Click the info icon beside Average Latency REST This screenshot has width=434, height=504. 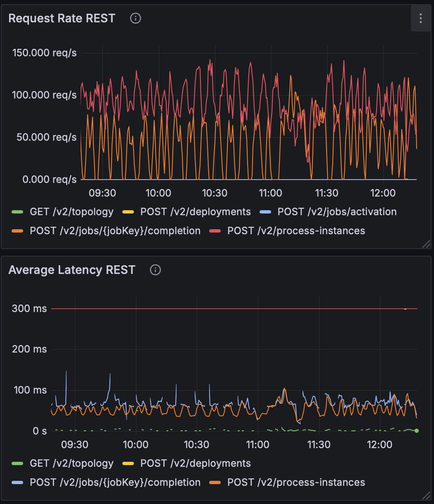pyautogui.click(x=155, y=270)
